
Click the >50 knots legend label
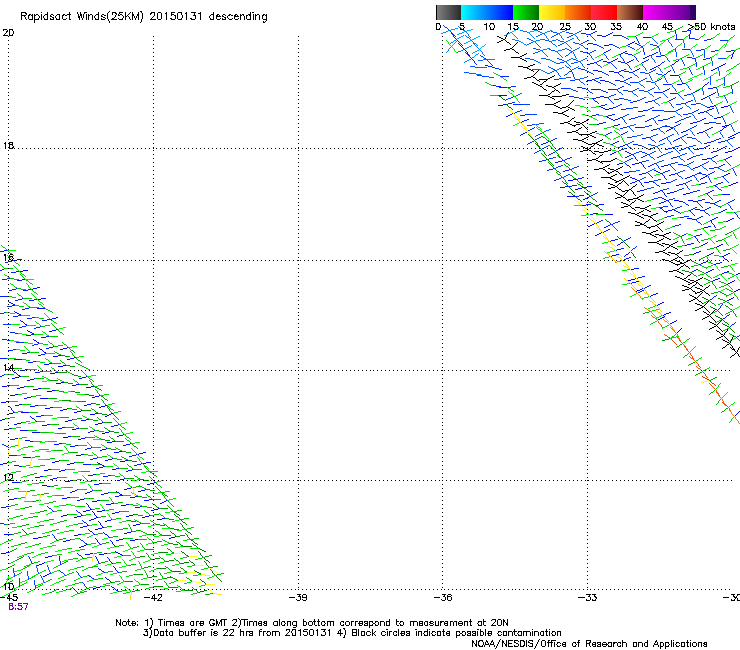coord(712,27)
